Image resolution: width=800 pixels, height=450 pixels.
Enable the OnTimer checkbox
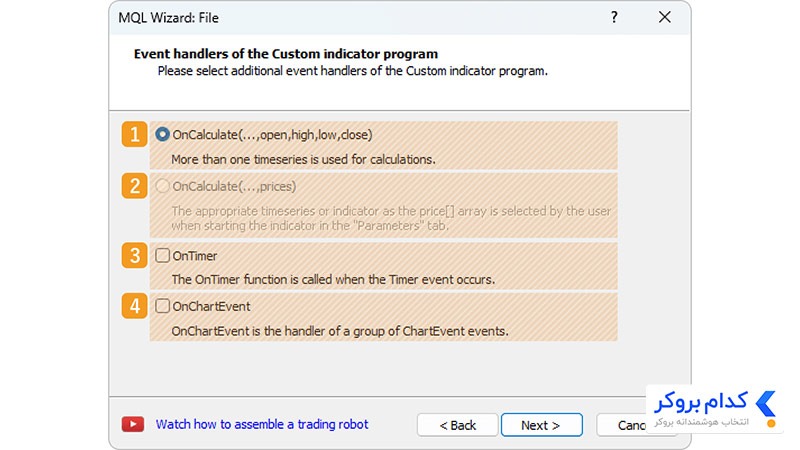162,255
